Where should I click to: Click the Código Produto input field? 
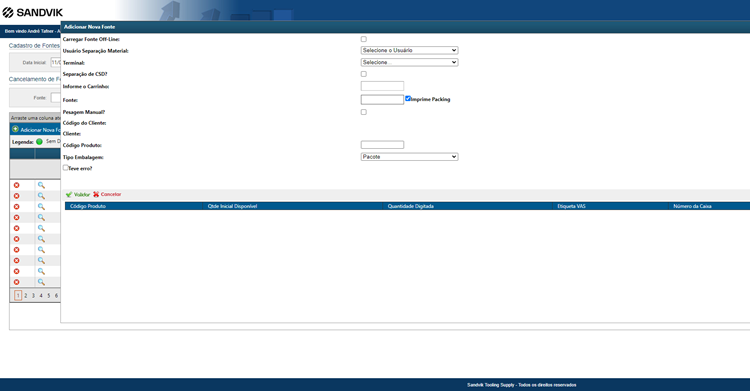(382, 145)
